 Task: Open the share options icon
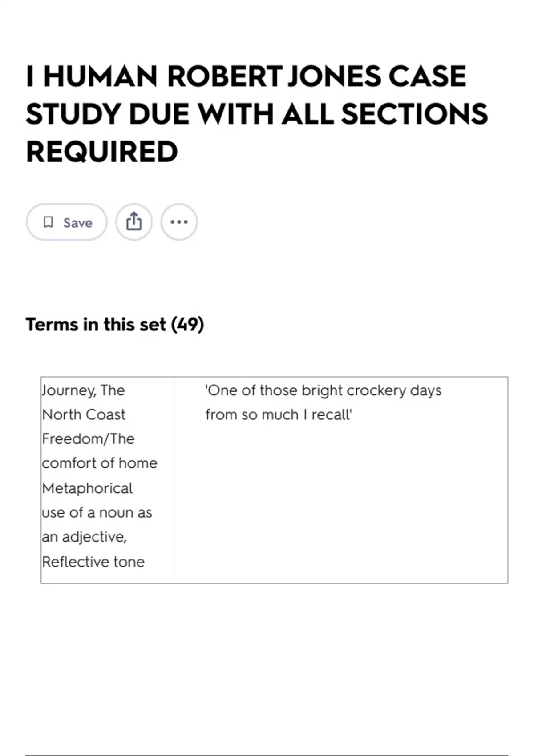[x=134, y=222]
